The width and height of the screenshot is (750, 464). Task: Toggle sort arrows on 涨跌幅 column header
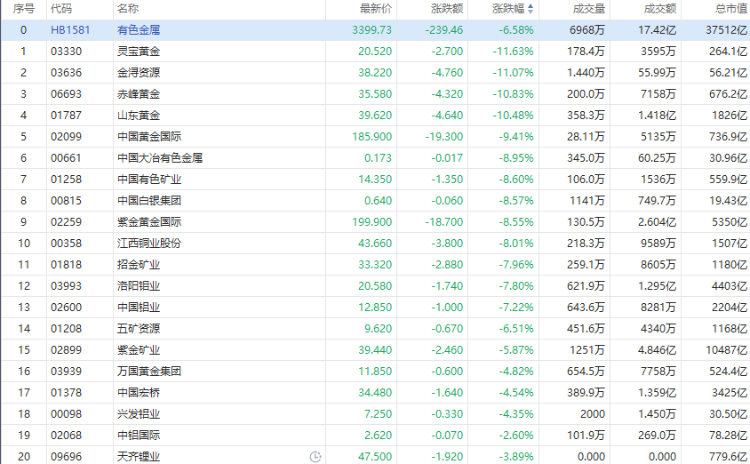(x=530, y=9)
